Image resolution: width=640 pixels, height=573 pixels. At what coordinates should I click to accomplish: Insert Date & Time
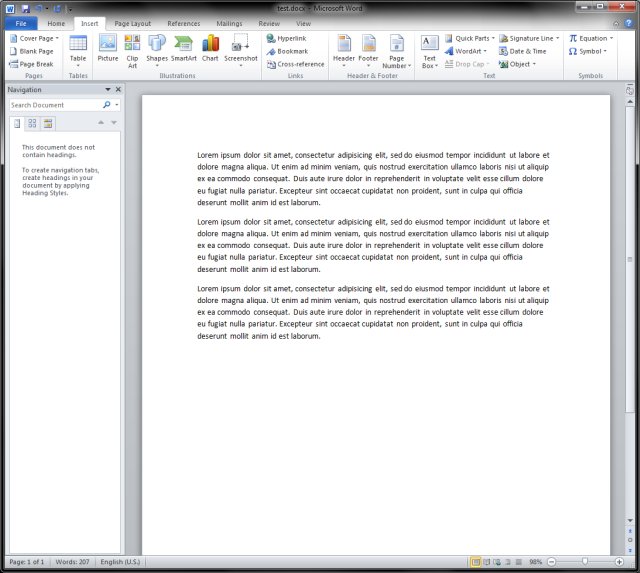[x=522, y=51]
